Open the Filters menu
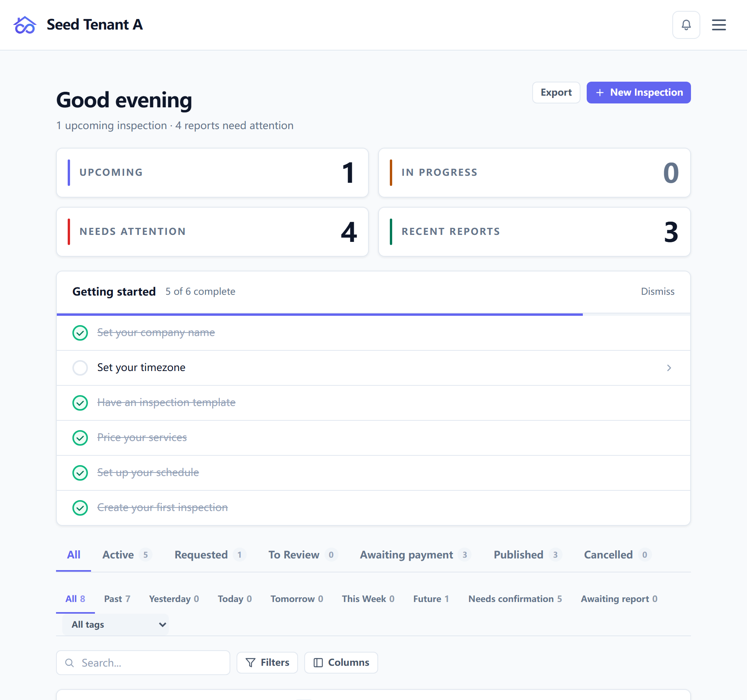Screen dimensions: 747x700 point(267,663)
